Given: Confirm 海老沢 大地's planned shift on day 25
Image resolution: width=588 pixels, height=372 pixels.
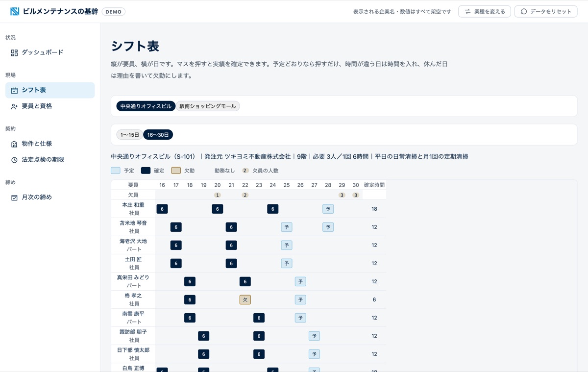Looking at the screenshot, I should (287, 245).
